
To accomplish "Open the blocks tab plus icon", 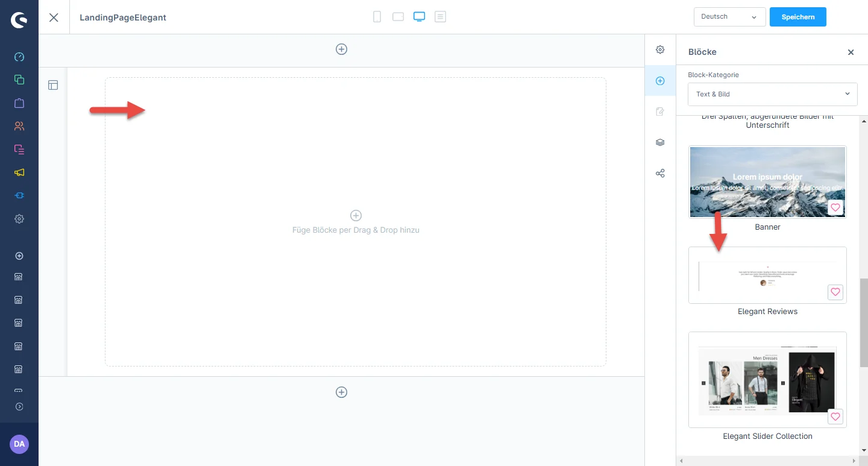I will pyautogui.click(x=660, y=81).
